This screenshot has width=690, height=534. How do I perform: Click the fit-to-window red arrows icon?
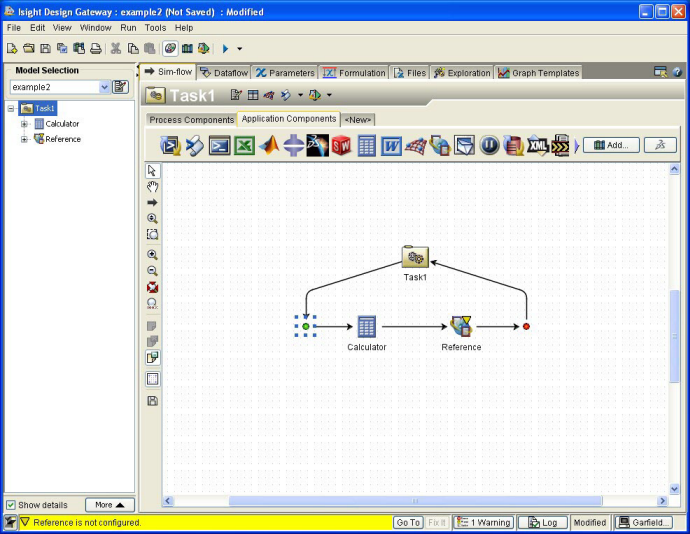152,287
